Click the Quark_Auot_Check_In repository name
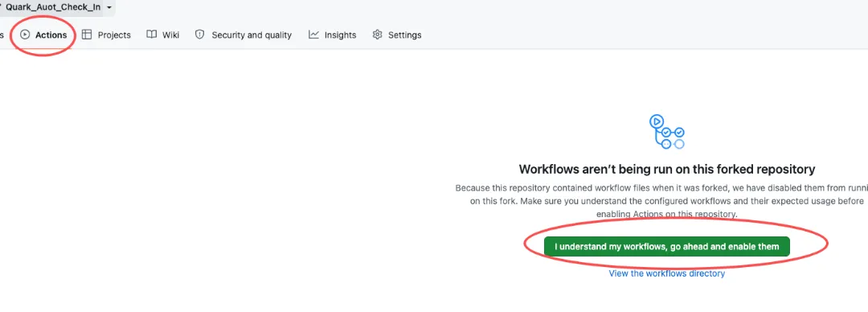Screen dimensions: 868x312 pos(53,8)
